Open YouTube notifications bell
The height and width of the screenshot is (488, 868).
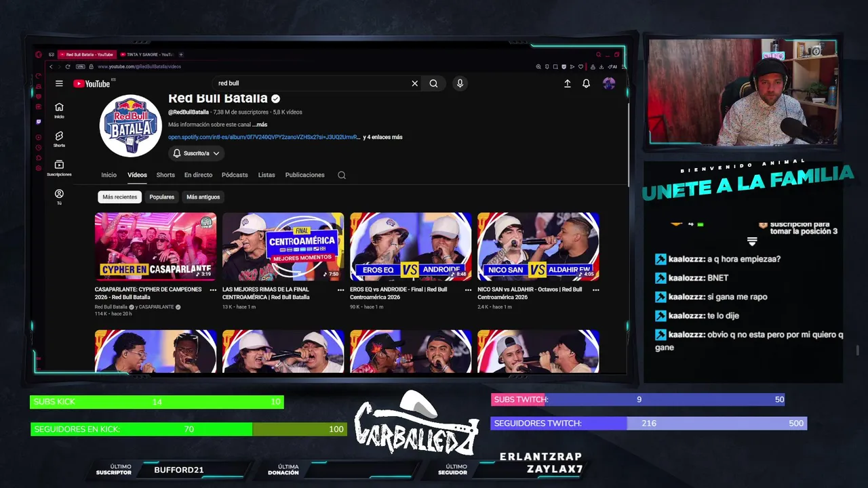coord(587,83)
